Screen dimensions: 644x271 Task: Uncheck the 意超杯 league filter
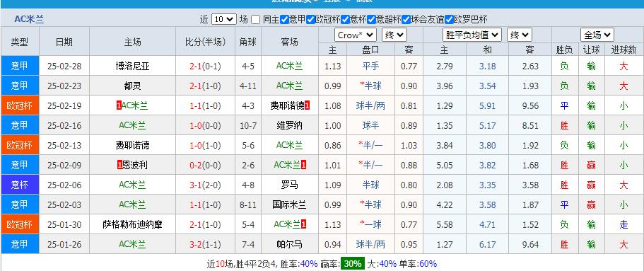(x=371, y=19)
